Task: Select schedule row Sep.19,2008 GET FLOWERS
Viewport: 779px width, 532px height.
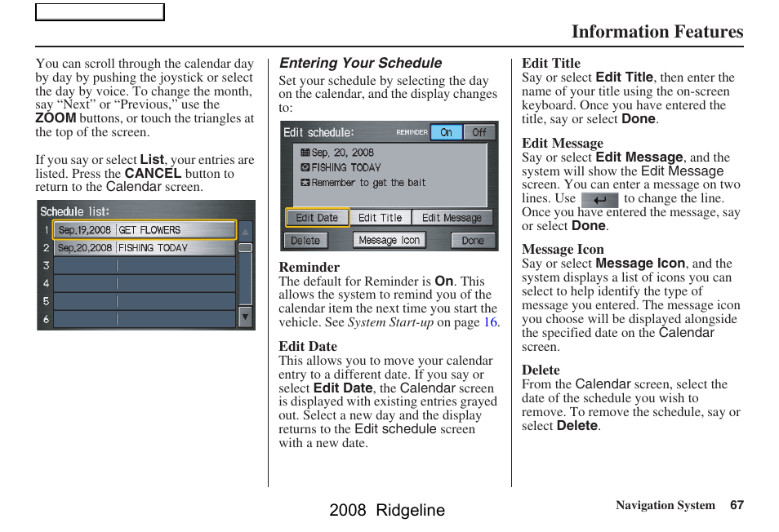Action: 144,230
